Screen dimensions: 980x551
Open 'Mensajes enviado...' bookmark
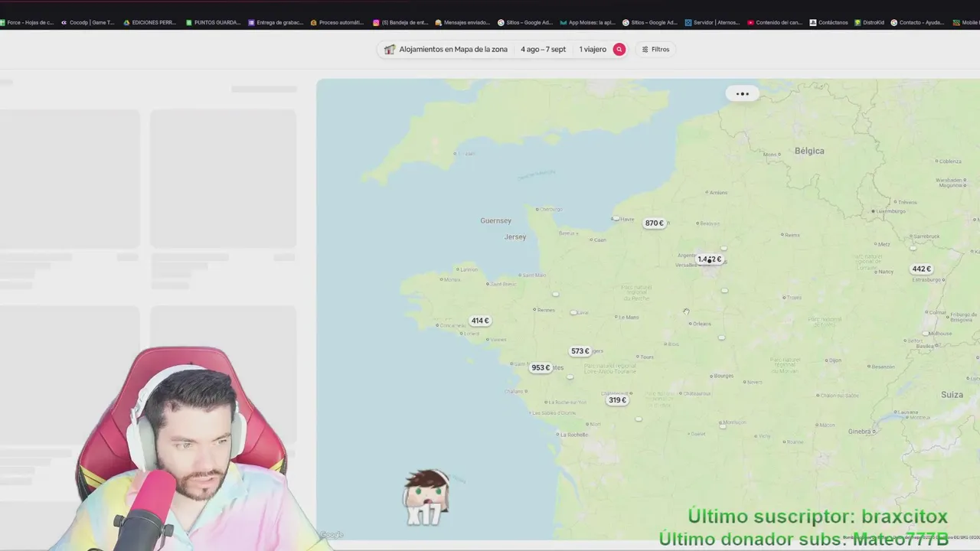click(x=462, y=22)
